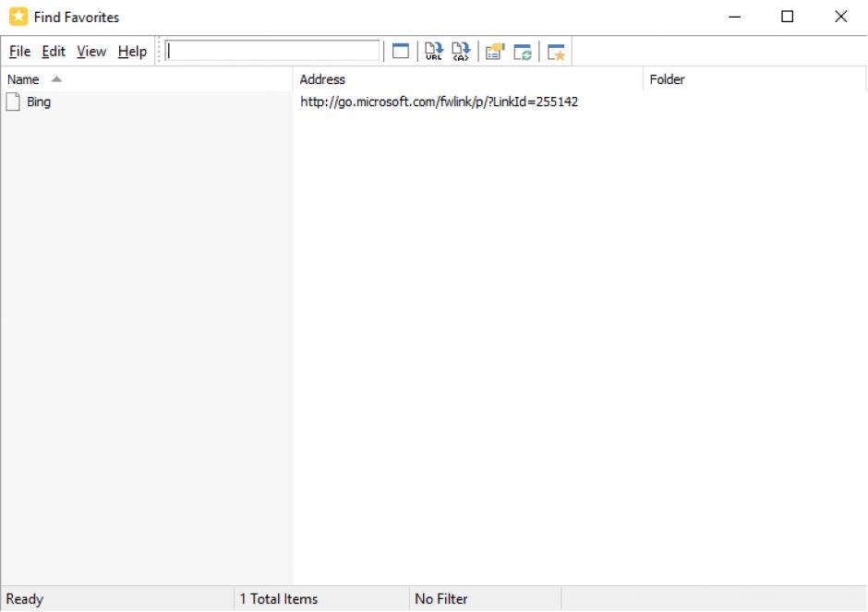Sort by the Folder column header
This screenshot has height=612, width=868.
[754, 79]
